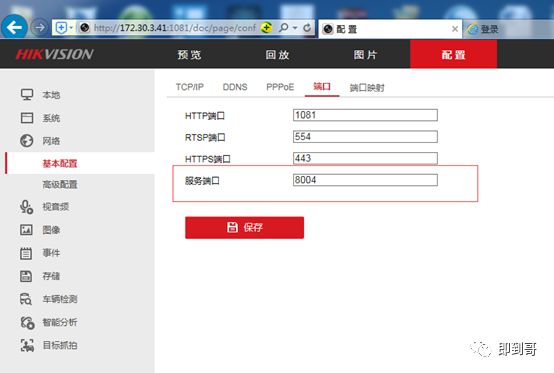This screenshot has height=373, width=554.
Task: Switch to the 配置 browser tab
Action: (x=390, y=29)
